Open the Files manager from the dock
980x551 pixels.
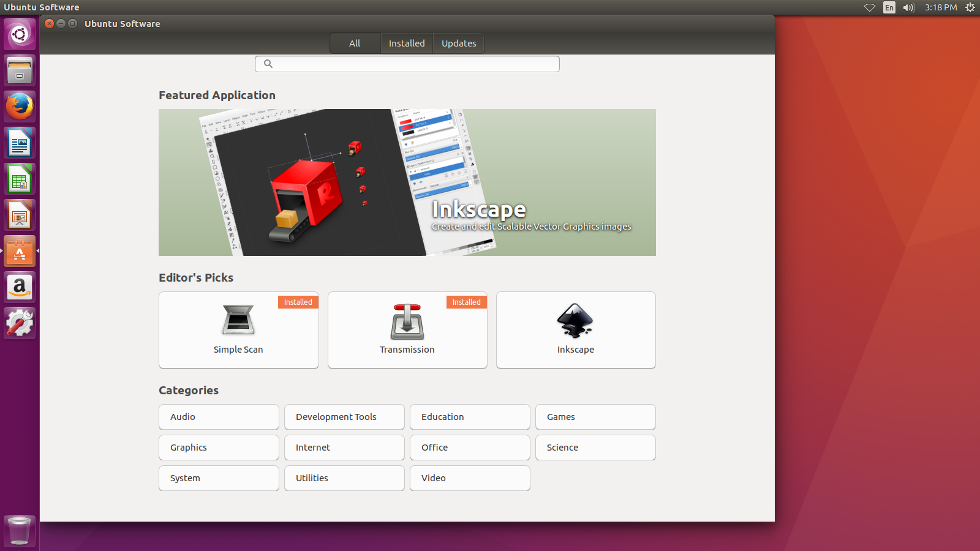20,70
